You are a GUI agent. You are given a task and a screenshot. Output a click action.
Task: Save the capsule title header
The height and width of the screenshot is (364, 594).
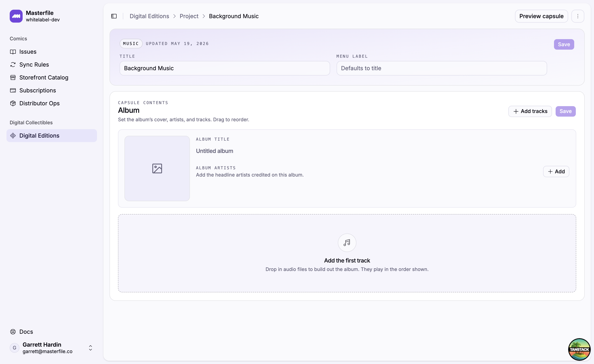[564, 44]
